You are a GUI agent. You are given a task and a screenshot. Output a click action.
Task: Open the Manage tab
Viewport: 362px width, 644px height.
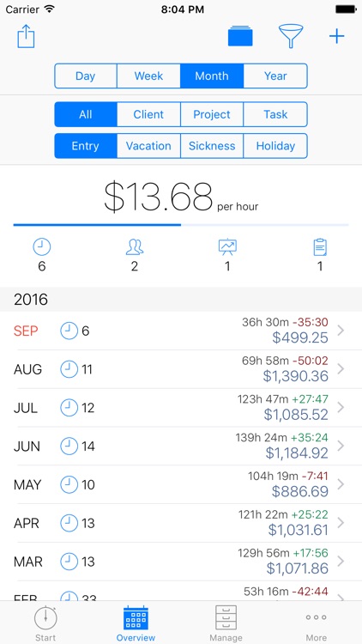point(226,623)
